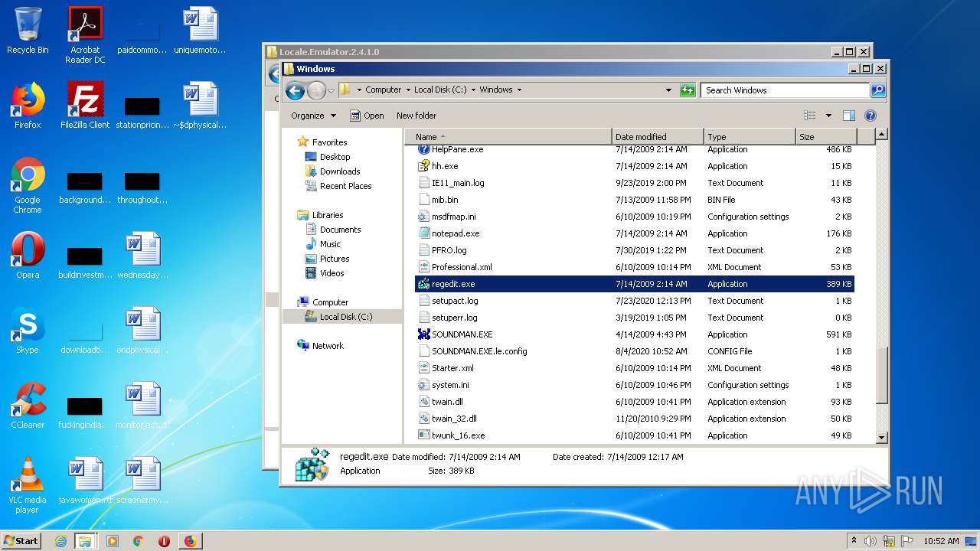Sort by Name column header
980x551 pixels.
pos(508,137)
